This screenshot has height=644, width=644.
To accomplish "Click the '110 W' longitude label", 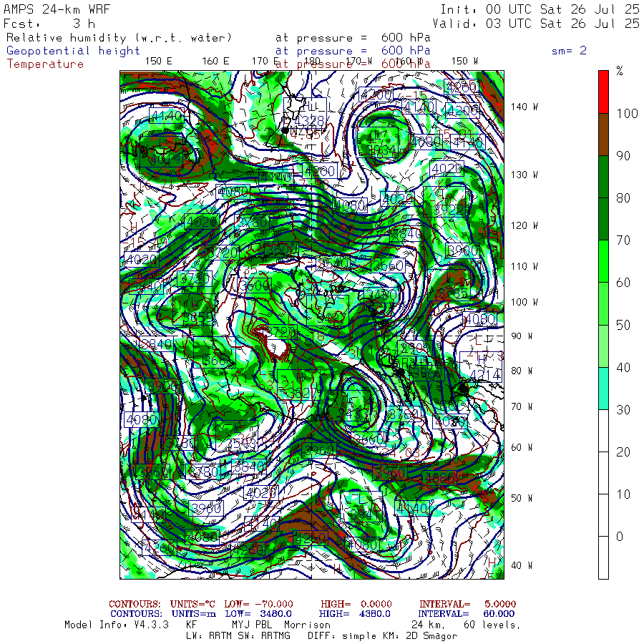I will pos(525,267).
